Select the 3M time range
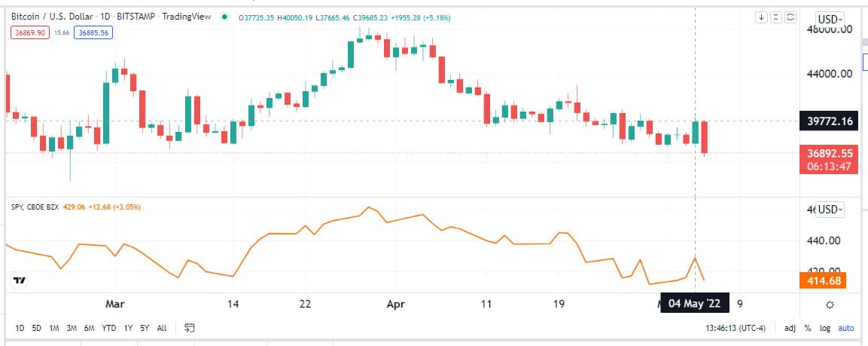This screenshot has height=346, width=868. click(x=72, y=328)
